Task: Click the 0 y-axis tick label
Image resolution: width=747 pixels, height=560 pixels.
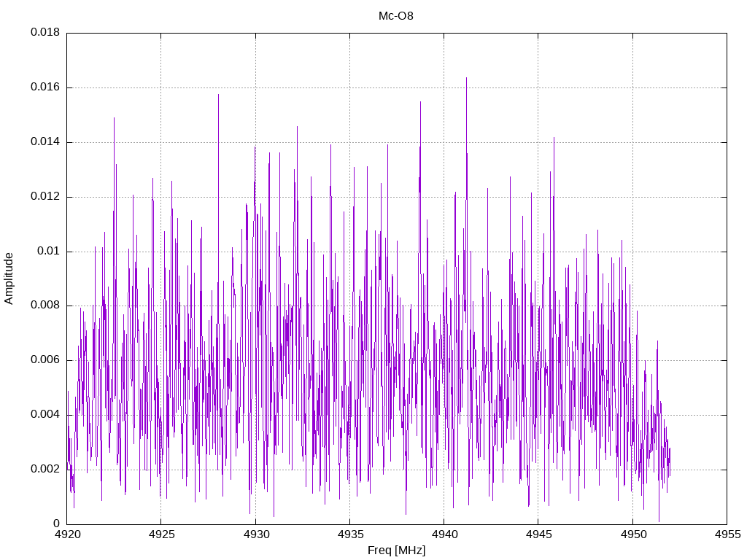Action: pyautogui.click(x=57, y=524)
